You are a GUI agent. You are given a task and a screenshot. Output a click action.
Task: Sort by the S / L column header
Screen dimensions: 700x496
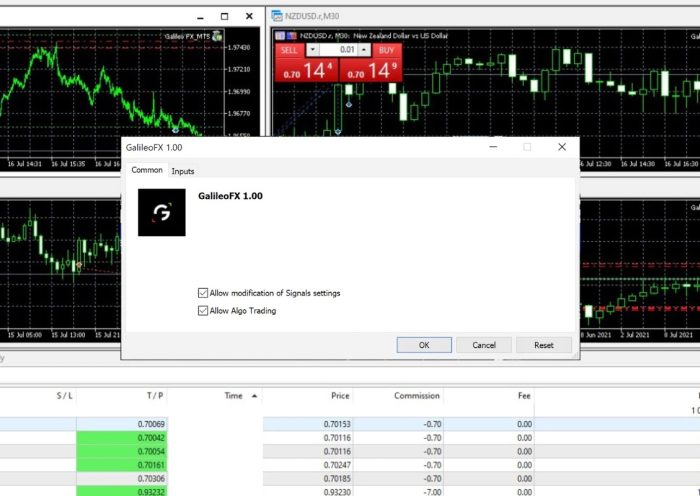64,396
